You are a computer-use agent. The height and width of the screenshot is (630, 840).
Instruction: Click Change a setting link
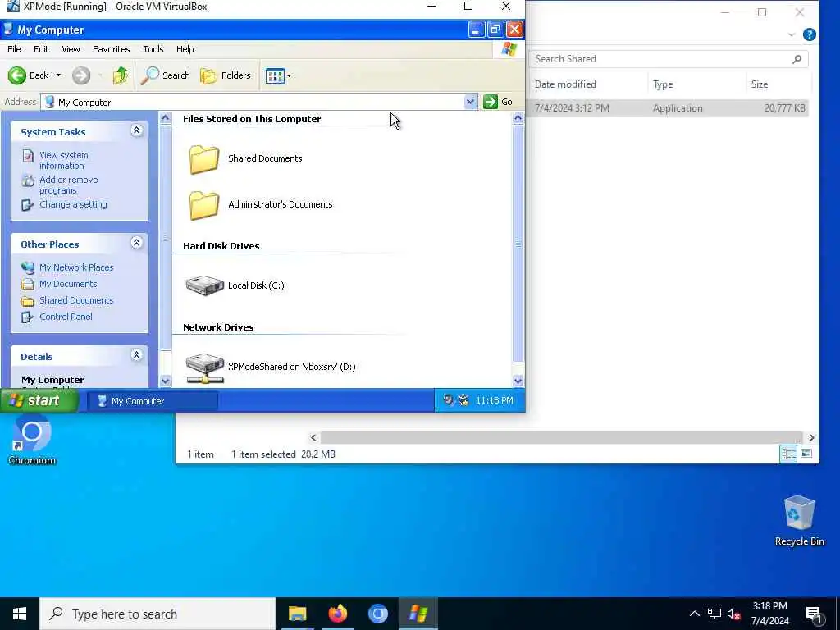[x=73, y=204]
